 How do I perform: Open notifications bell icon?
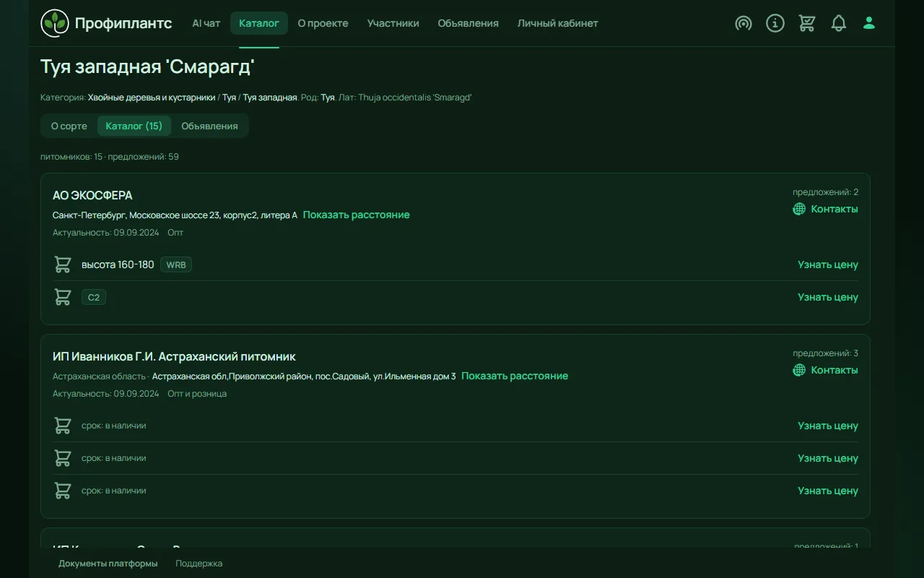tap(838, 23)
